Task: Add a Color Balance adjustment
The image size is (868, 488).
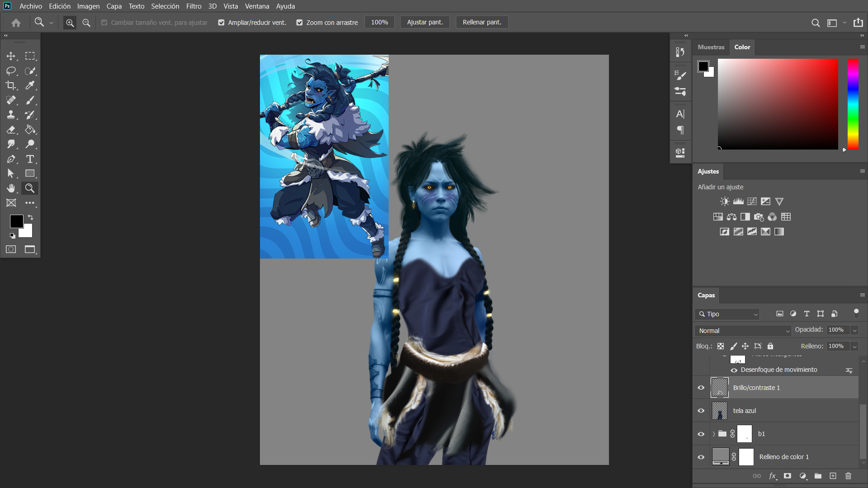Action: point(731,217)
